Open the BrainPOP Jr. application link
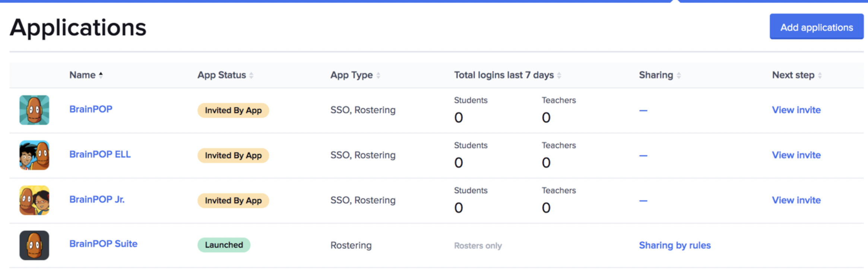Screen dimensions: 868x269 point(97,199)
